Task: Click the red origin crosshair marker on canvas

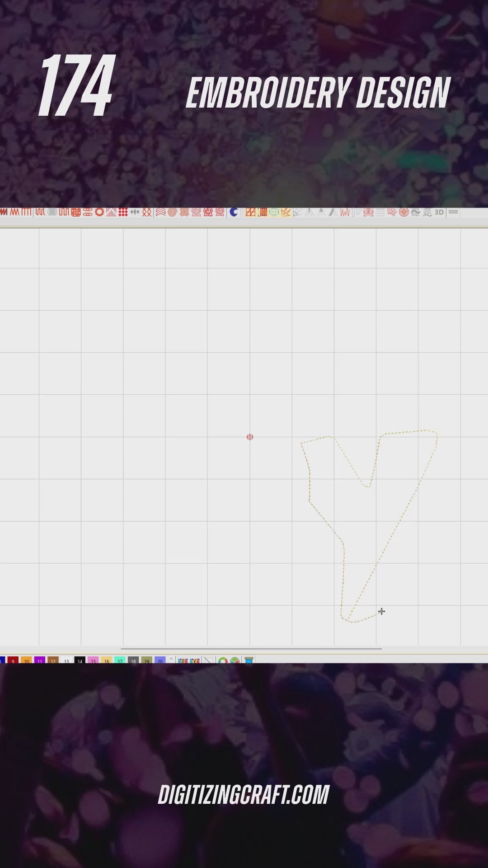Action: pyautogui.click(x=250, y=437)
